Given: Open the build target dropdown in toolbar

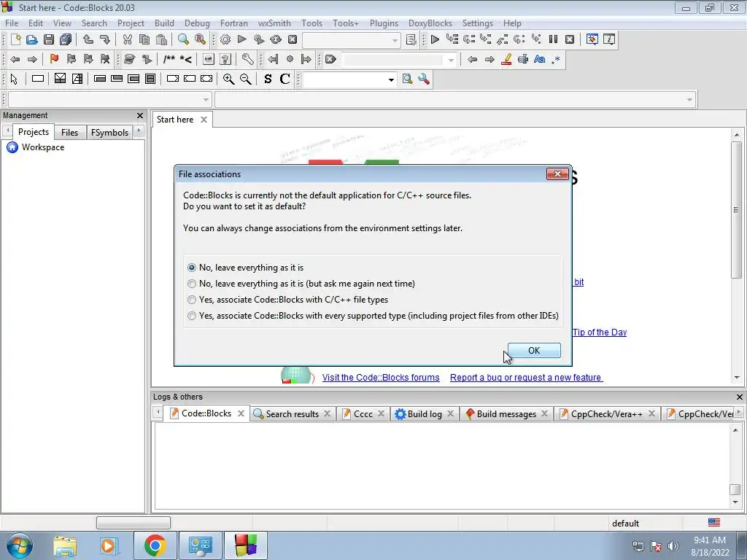Looking at the screenshot, I should point(395,41).
